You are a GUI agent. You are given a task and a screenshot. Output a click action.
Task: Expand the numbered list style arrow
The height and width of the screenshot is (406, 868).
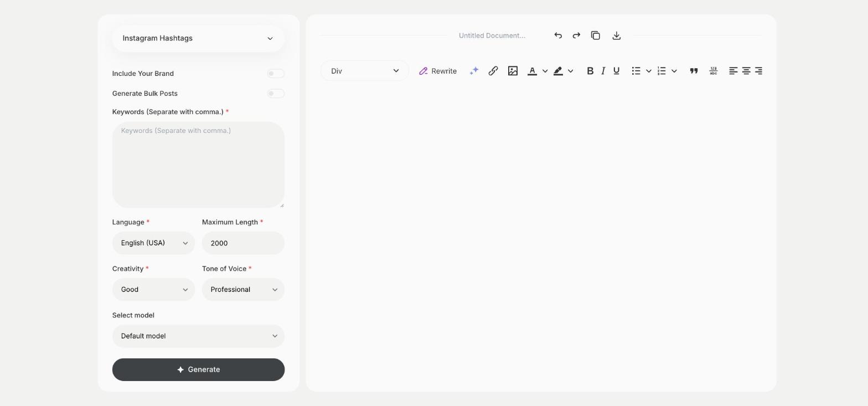pos(674,71)
